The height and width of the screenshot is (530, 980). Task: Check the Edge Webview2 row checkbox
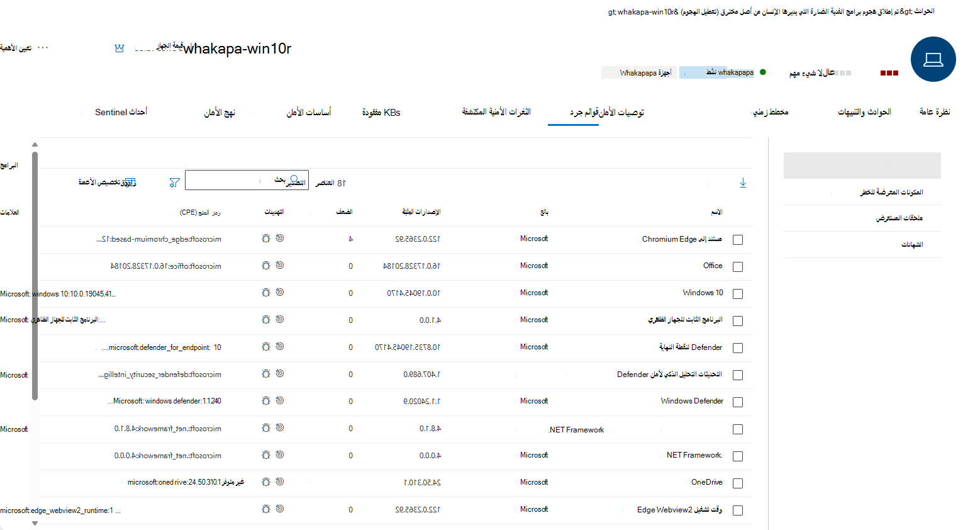(738, 510)
